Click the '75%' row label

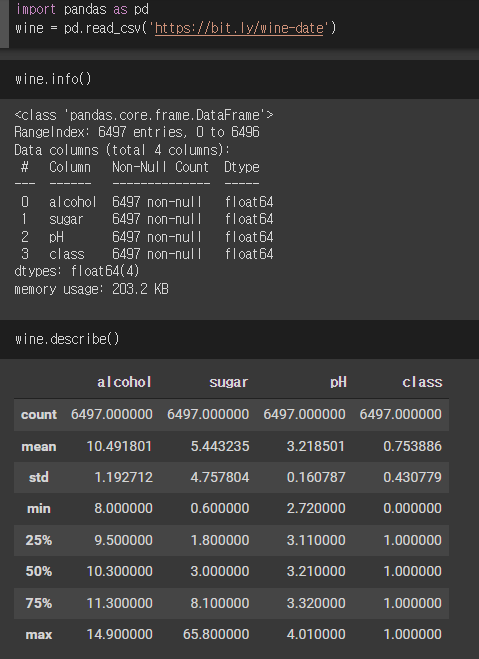[x=39, y=603]
